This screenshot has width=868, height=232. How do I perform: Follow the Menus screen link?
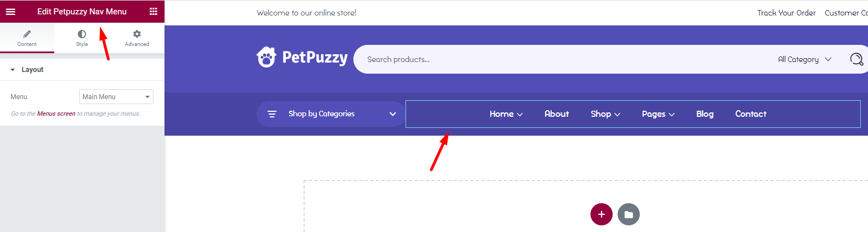click(56, 114)
